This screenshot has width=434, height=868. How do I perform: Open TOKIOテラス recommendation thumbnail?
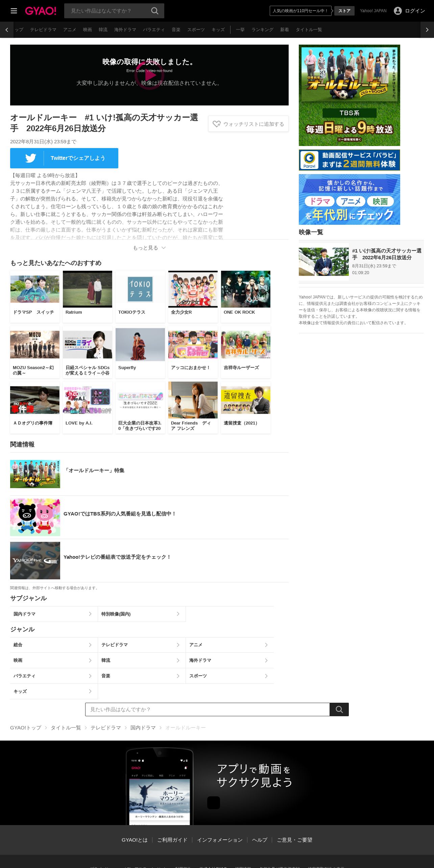[x=140, y=289]
